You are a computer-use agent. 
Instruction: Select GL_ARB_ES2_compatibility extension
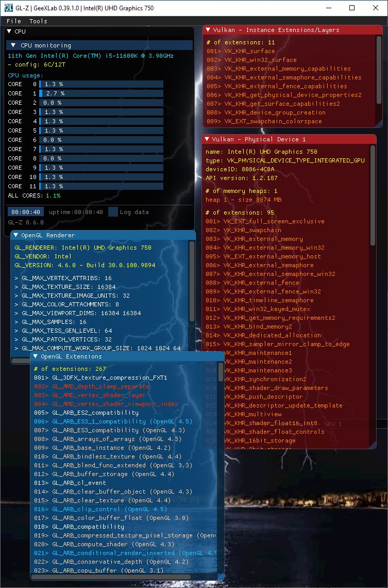[86, 413]
